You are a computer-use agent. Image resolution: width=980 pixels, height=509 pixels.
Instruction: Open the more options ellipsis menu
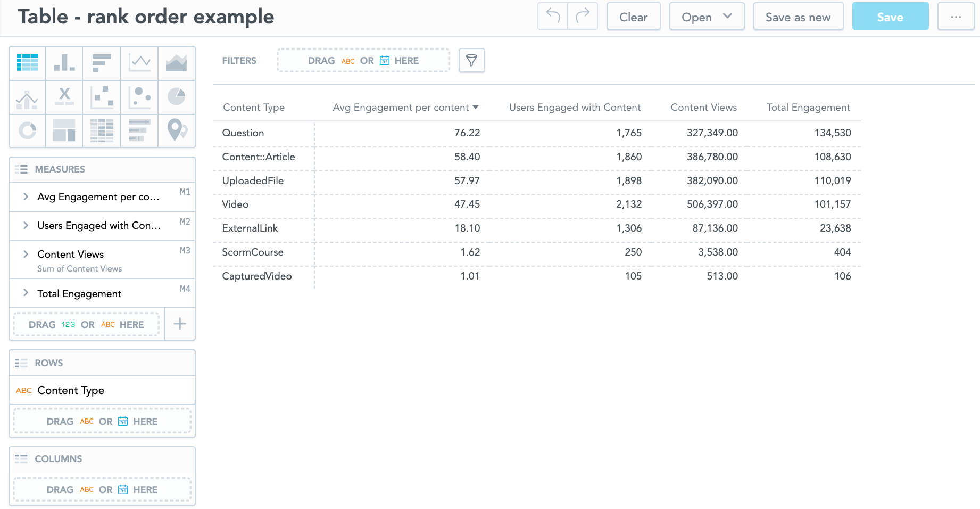956,17
